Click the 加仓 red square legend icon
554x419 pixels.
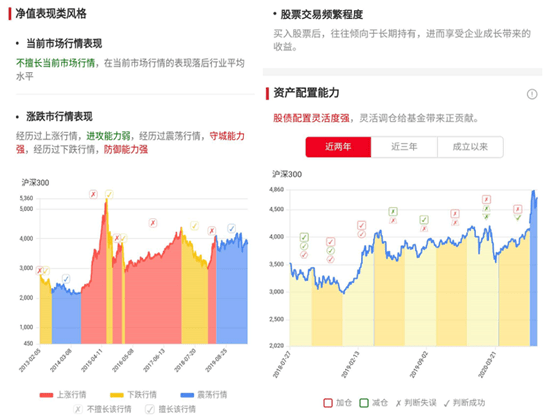coord(328,403)
